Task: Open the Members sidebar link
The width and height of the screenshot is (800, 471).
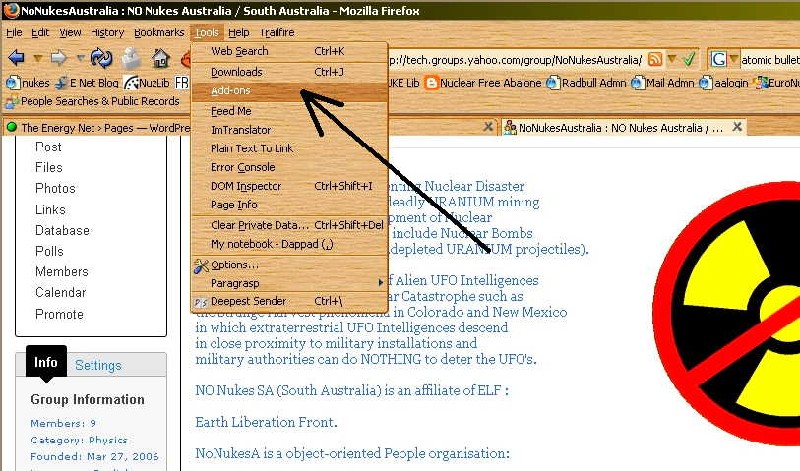Action: point(62,271)
